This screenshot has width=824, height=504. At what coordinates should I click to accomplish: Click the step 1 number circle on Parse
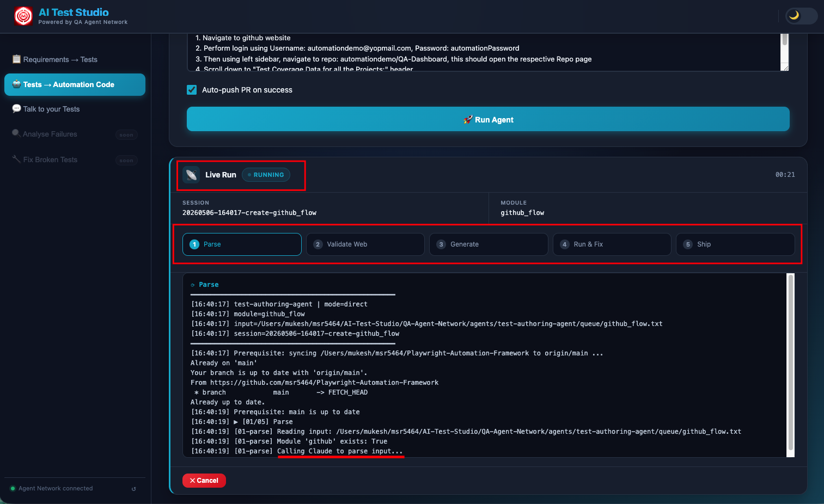pos(194,244)
